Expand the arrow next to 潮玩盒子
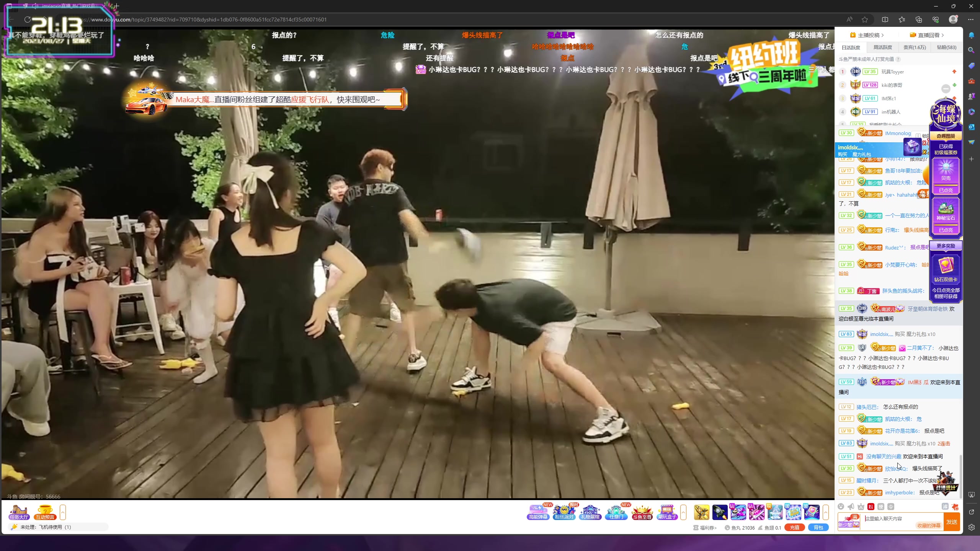This screenshot has height=551, width=980. click(683, 512)
